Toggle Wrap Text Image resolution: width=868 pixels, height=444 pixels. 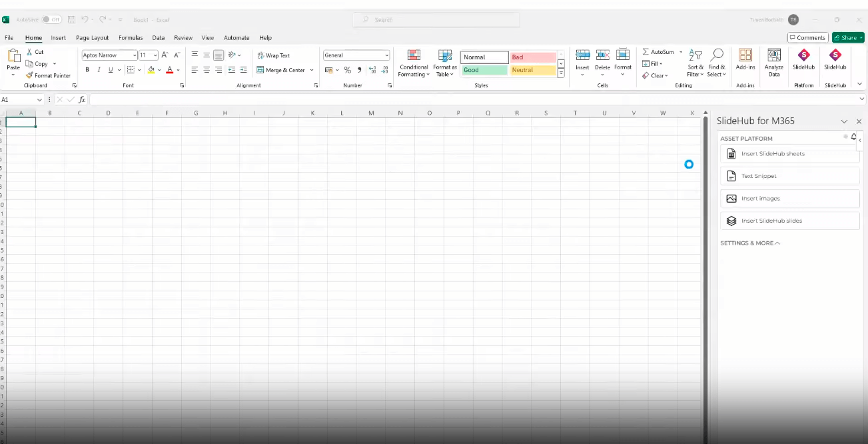click(274, 55)
